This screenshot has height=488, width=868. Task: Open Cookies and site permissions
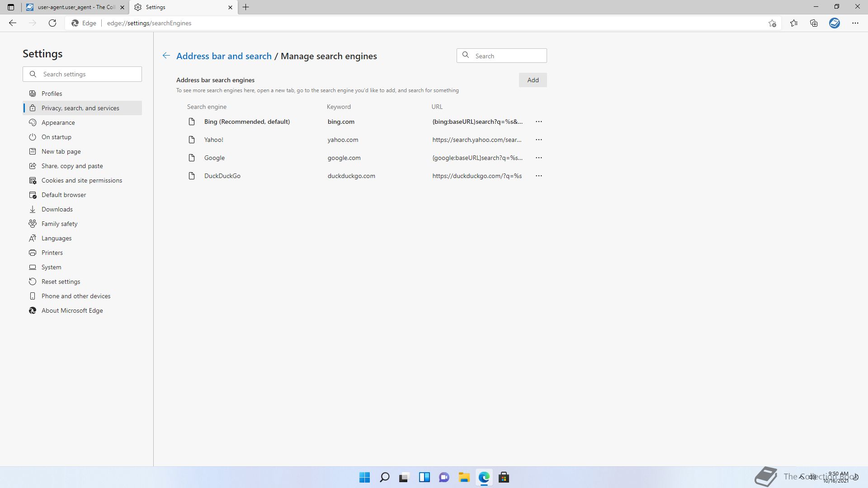pos(82,180)
